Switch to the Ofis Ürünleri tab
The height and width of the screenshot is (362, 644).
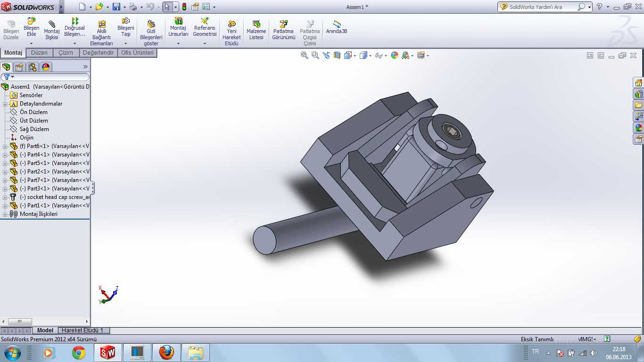pos(138,53)
